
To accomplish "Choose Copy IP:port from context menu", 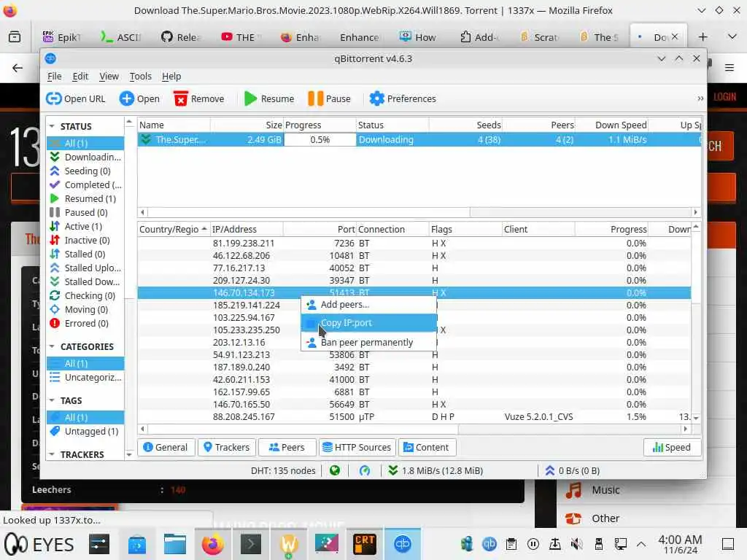I will 368,323.
